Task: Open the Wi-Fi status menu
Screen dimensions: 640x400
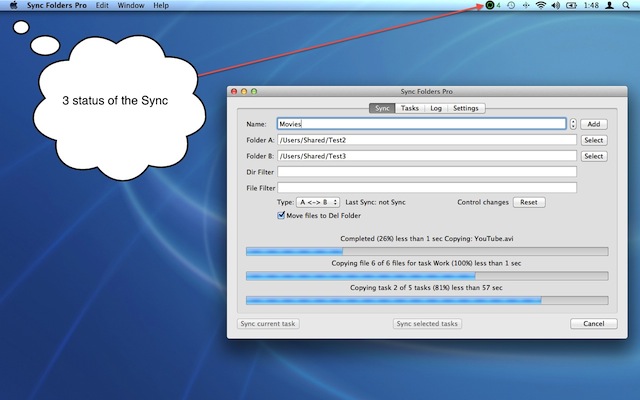Action: (x=541, y=6)
